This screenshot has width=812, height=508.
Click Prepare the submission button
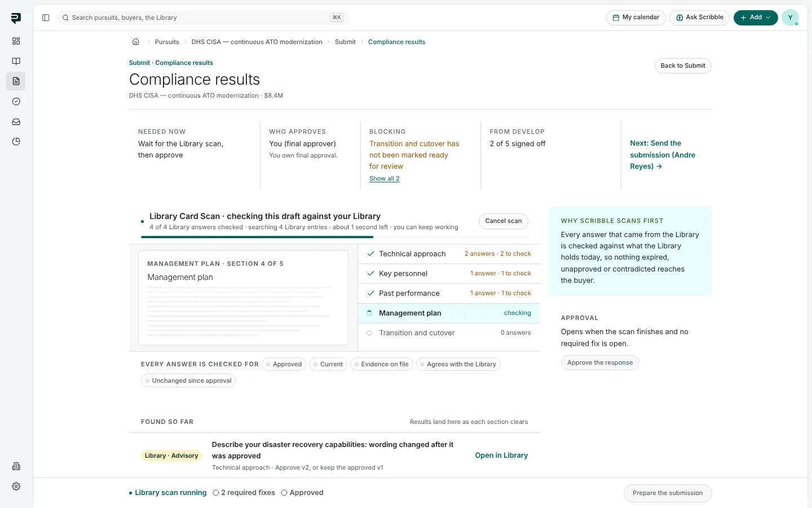pyautogui.click(x=668, y=493)
